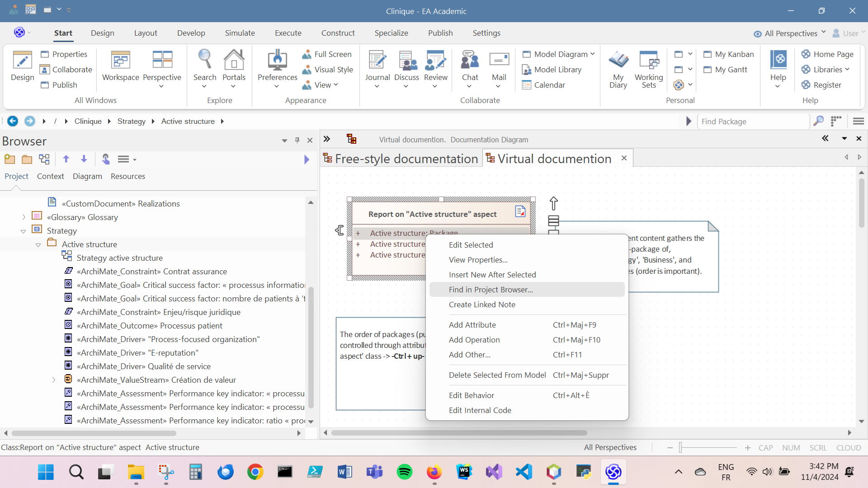The height and width of the screenshot is (488, 868).
Task: Switch to the Simulate ribbon tab
Action: coord(240,33)
